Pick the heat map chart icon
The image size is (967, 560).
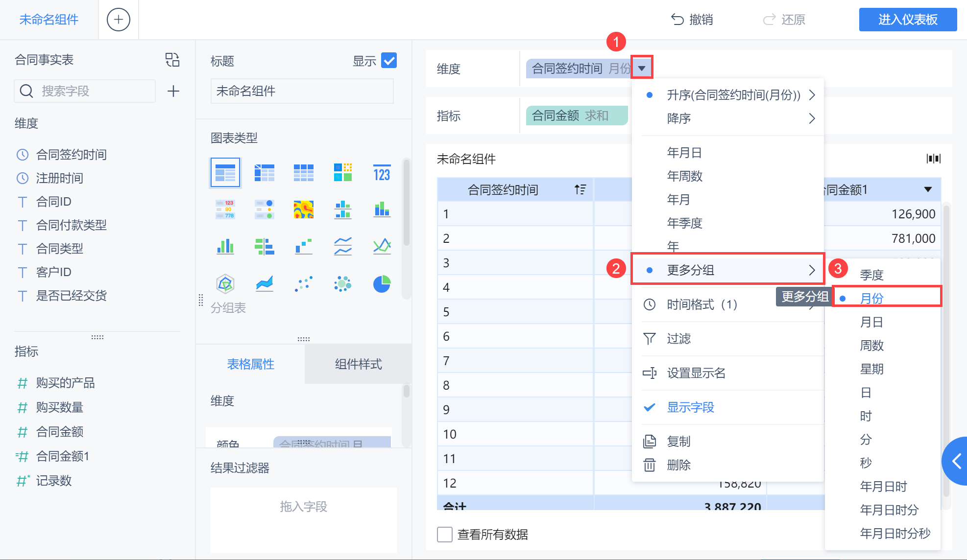[303, 210]
